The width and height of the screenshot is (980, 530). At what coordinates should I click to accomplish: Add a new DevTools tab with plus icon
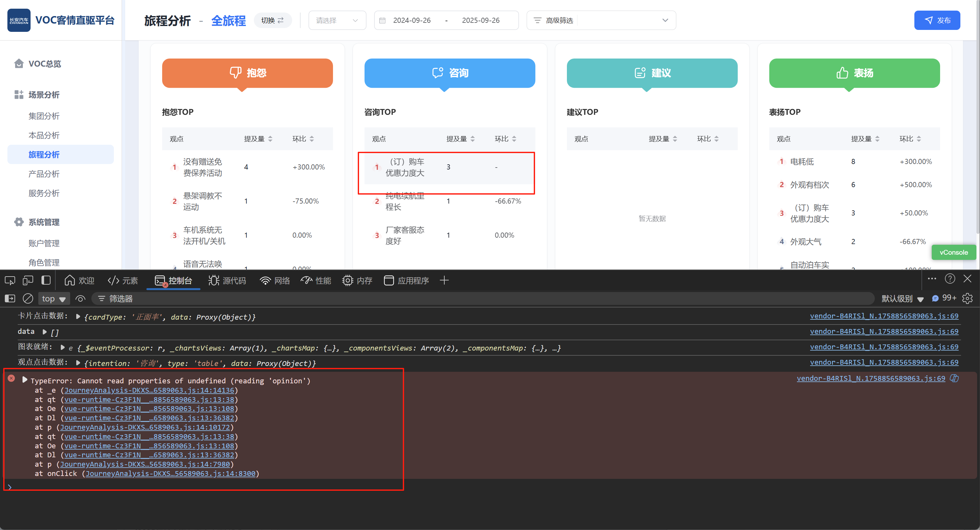(x=444, y=280)
